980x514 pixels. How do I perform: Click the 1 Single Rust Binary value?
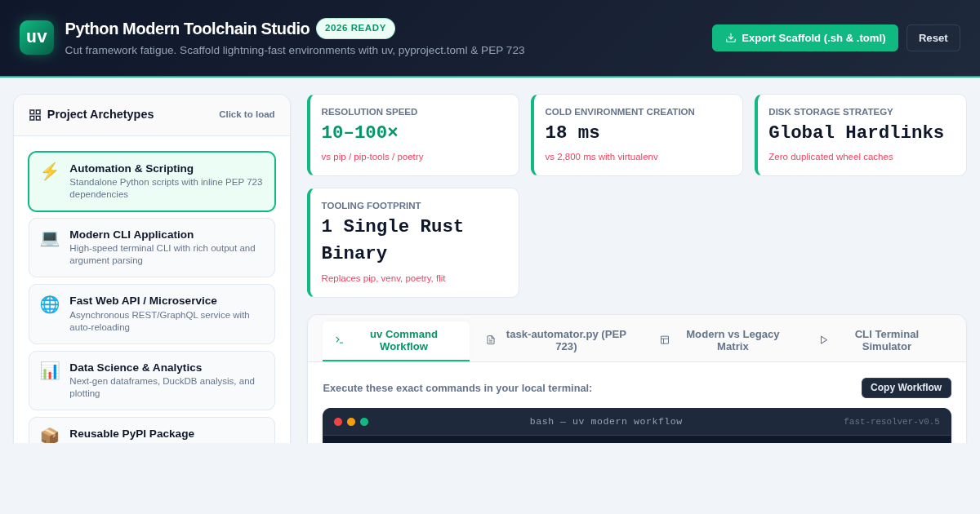(x=393, y=240)
